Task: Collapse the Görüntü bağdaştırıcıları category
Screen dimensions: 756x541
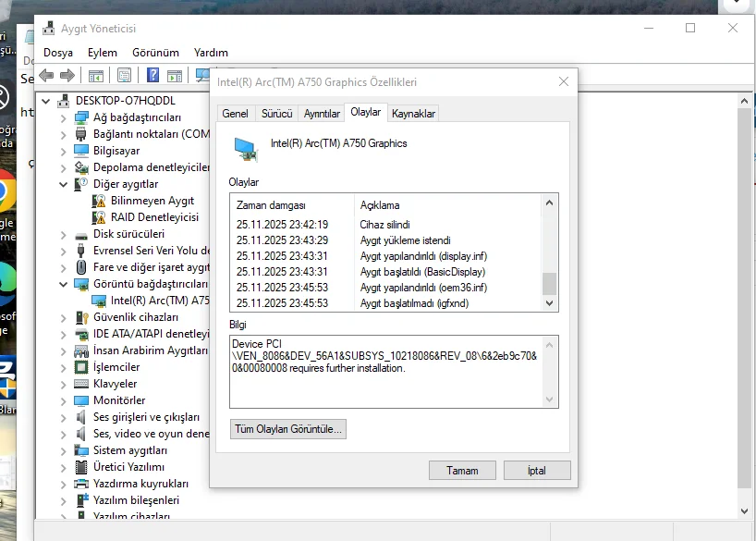Action: click(x=63, y=284)
